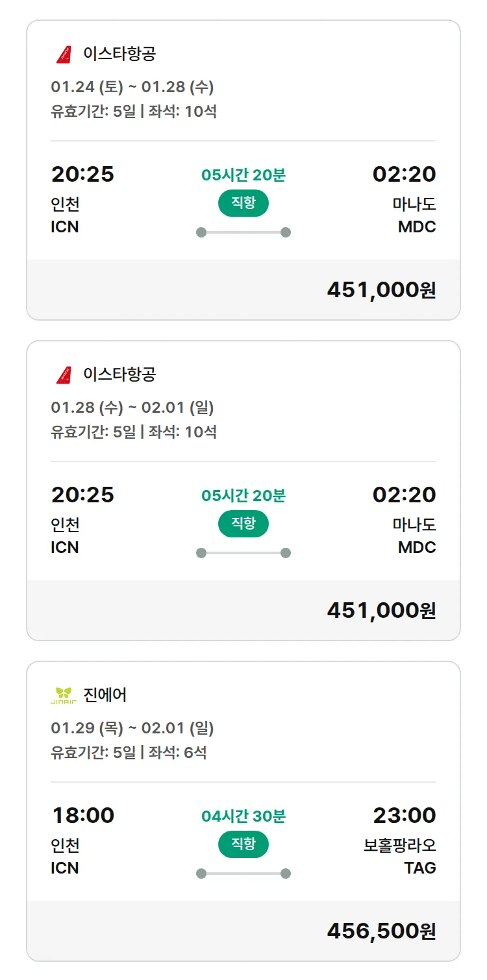Viewport: 487px width, 980px height.
Task: Click the Eastar logo on the 01.24 flight card
Action: click(64, 55)
